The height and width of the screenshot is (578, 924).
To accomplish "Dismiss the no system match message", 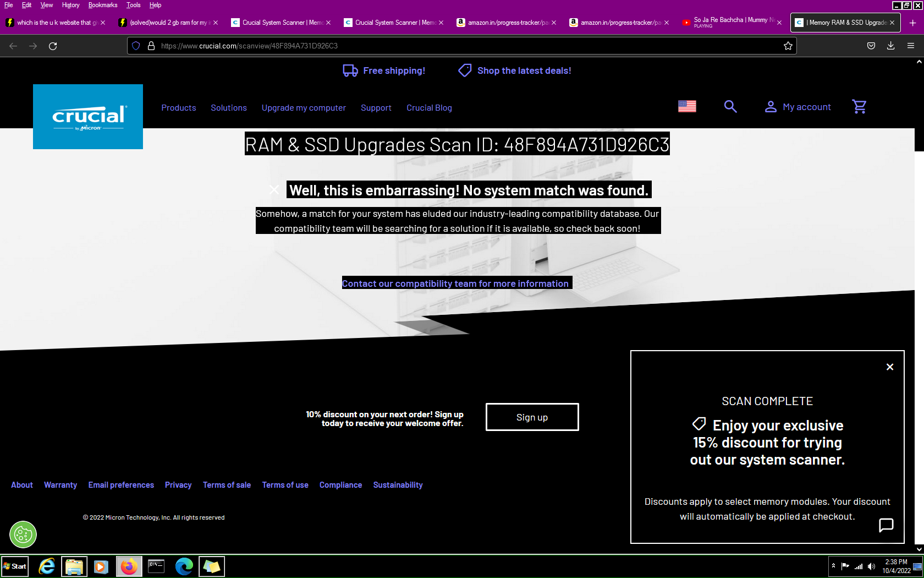I will point(274,190).
